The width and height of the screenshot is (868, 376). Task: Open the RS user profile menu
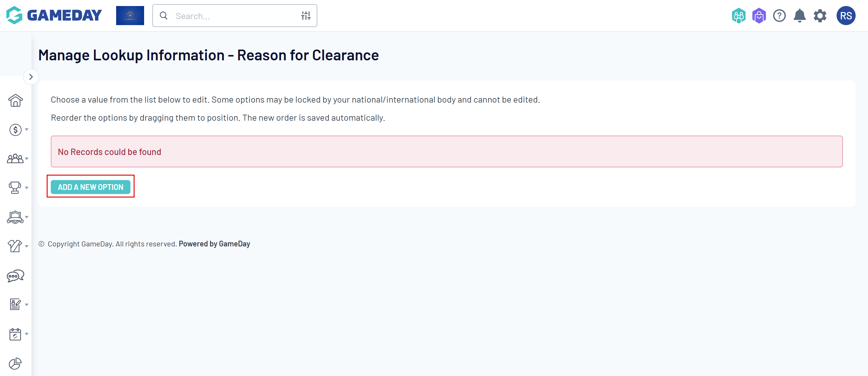tap(845, 16)
